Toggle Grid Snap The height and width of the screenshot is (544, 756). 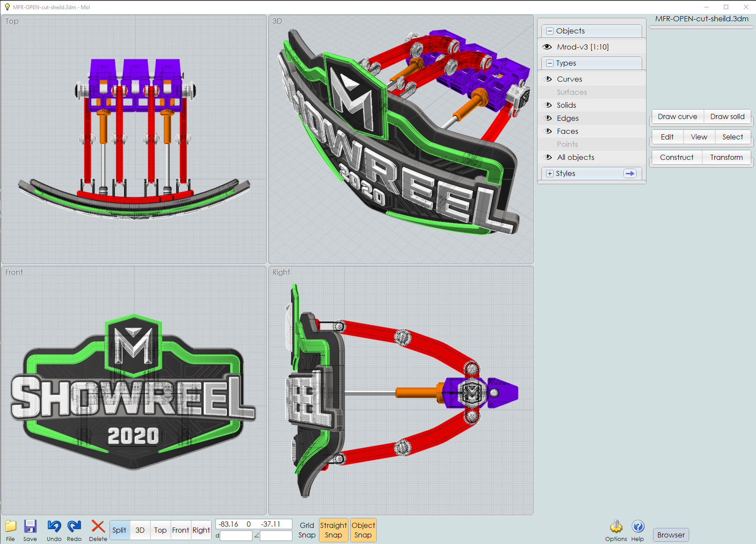click(x=307, y=530)
